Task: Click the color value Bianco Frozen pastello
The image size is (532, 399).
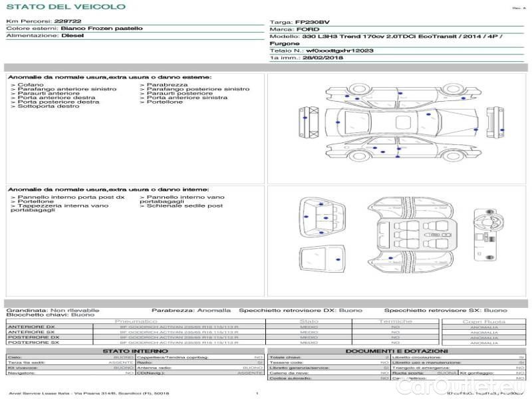Action: (x=102, y=28)
